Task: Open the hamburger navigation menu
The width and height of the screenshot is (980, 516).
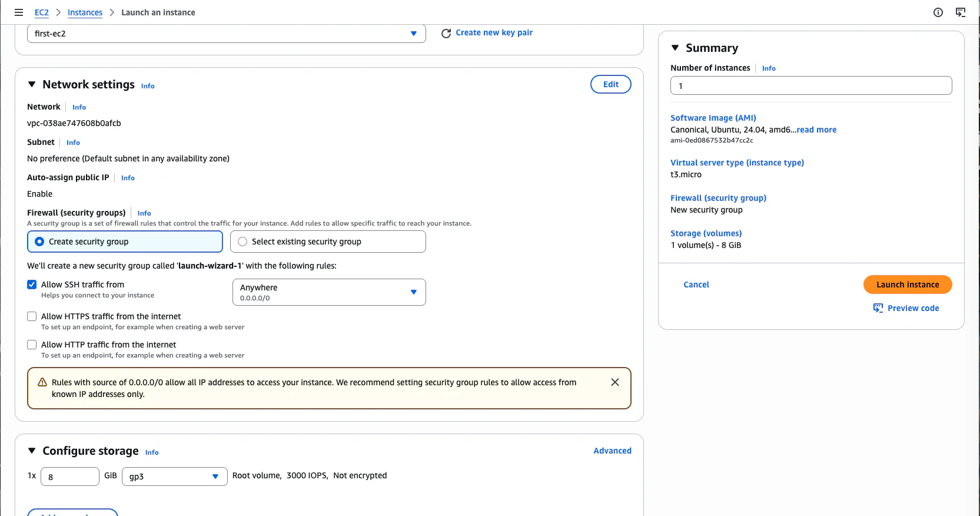Action: (19, 12)
